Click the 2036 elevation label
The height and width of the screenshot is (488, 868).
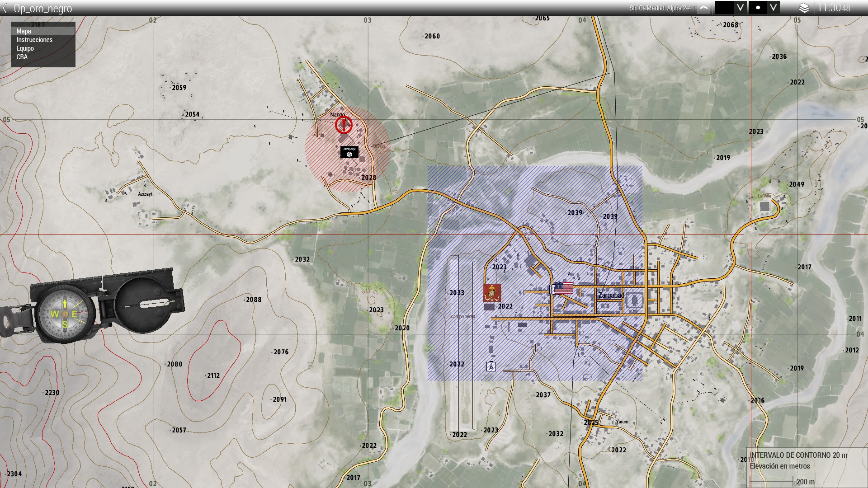click(779, 56)
